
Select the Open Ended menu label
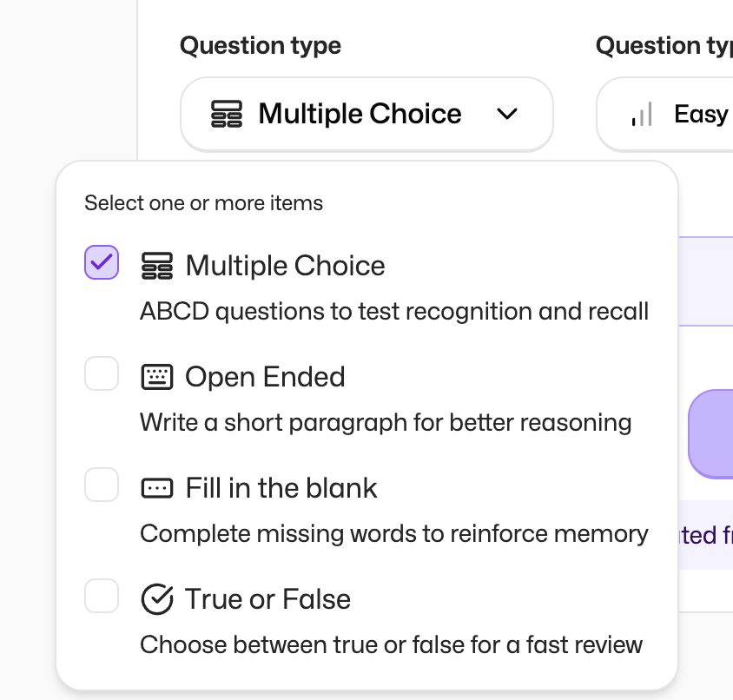265,377
